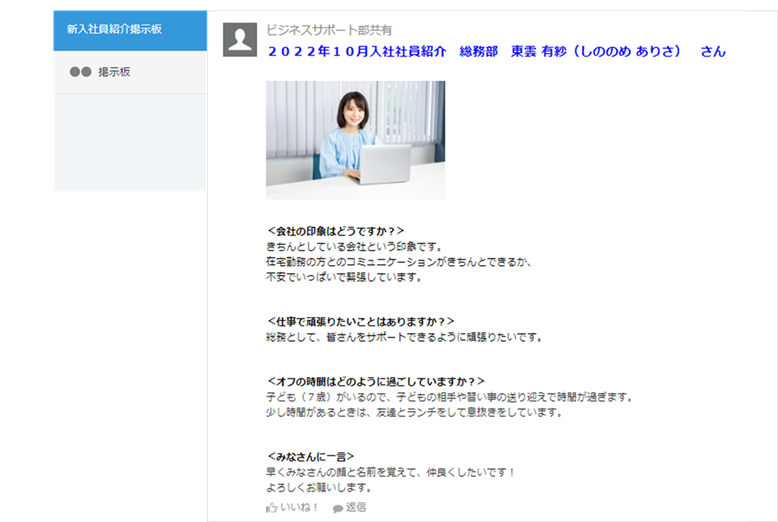Click the heading ＜みなさんに一言＞

[311, 457]
